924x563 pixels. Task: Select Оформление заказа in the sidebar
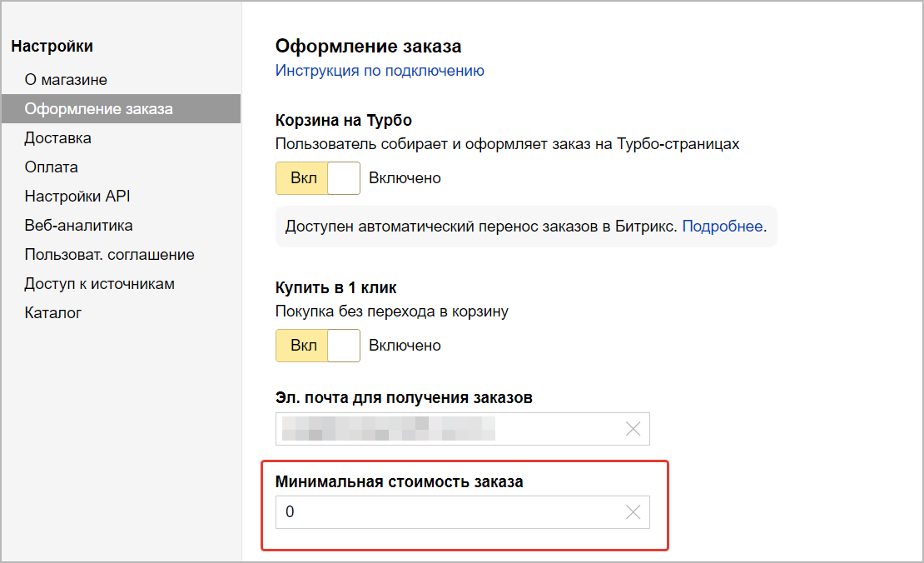pyautogui.click(x=98, y=109)
